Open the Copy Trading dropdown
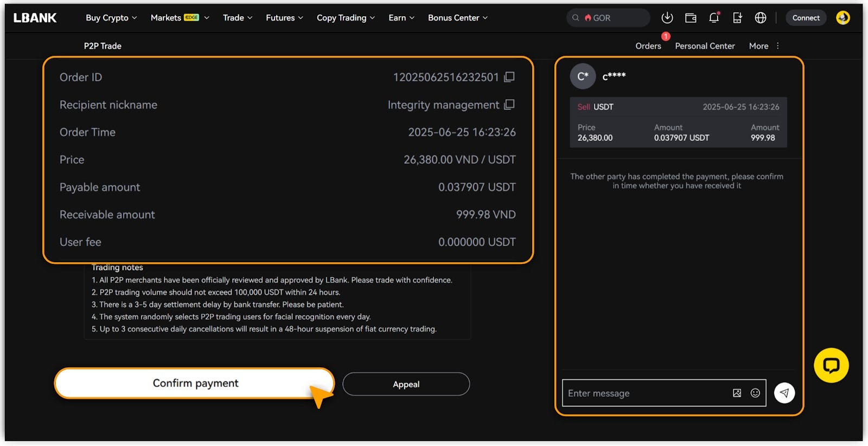The image size is (868, 446). coord(346,18)
